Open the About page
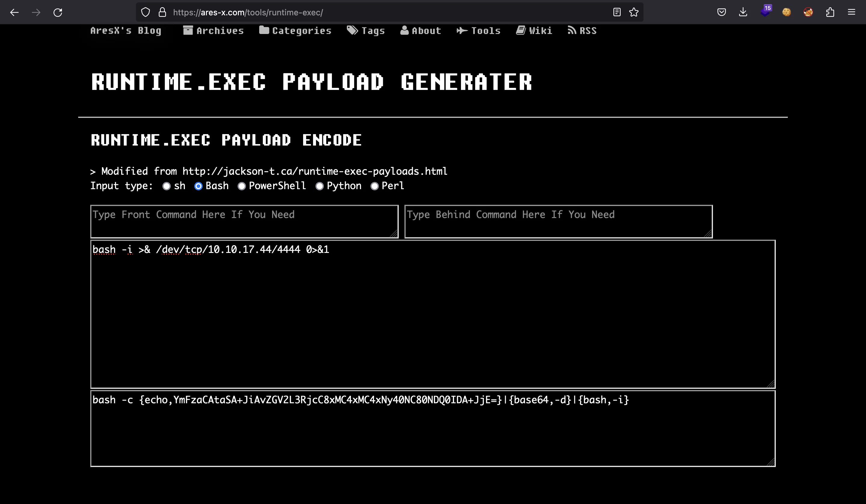866x504 pixels. [x=421, y=31]
